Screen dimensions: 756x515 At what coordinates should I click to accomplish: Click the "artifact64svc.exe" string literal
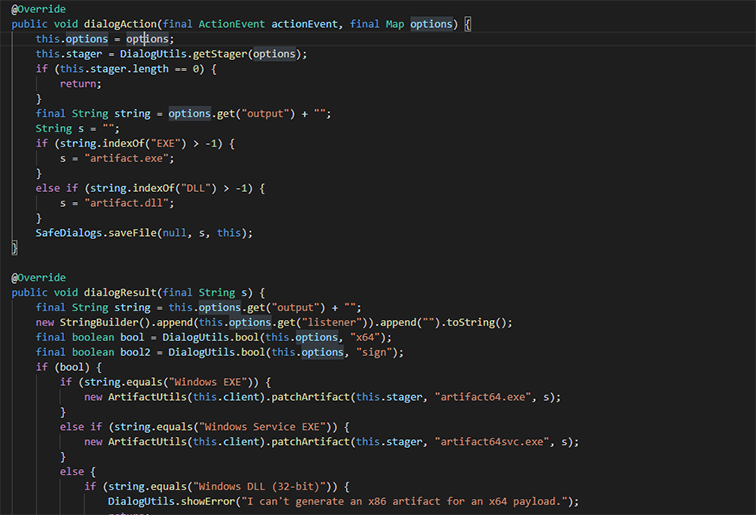[492, 442]
